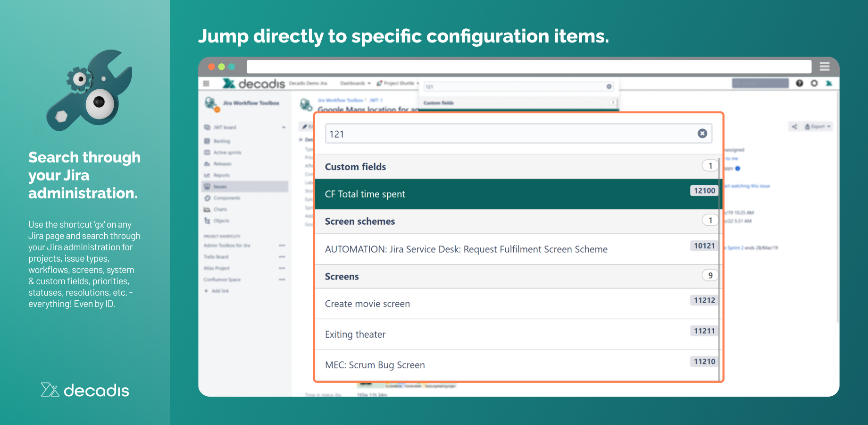Open AUTOMATION Request Fulfilment Screen Scheme result

click(516, 249)
